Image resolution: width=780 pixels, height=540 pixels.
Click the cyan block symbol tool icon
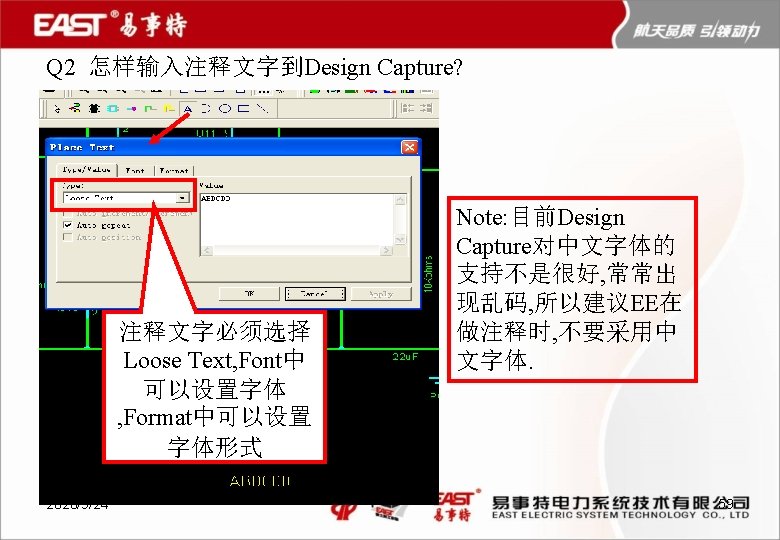tap(113, 108)
